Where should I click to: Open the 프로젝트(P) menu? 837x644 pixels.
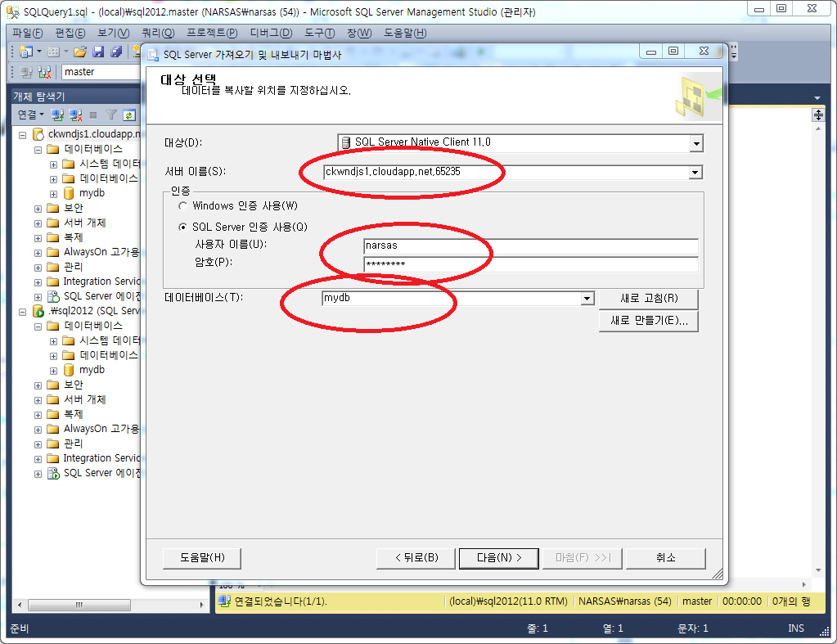point(212,33)
